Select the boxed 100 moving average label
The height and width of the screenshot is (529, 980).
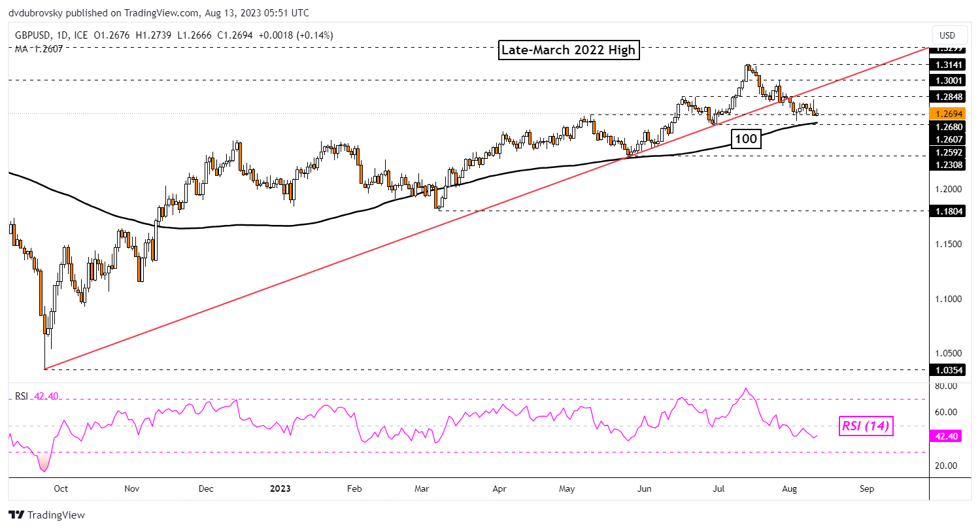pos(746,139)
